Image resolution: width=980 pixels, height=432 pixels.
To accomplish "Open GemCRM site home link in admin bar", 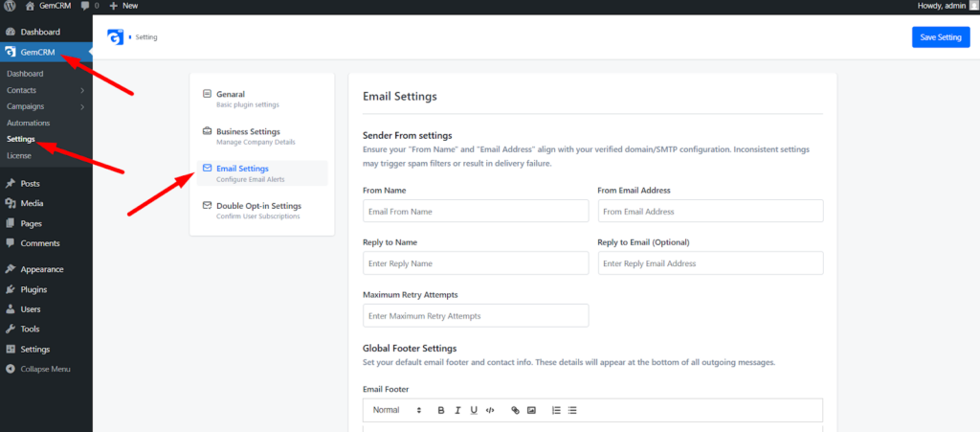I will pos(48,6).
